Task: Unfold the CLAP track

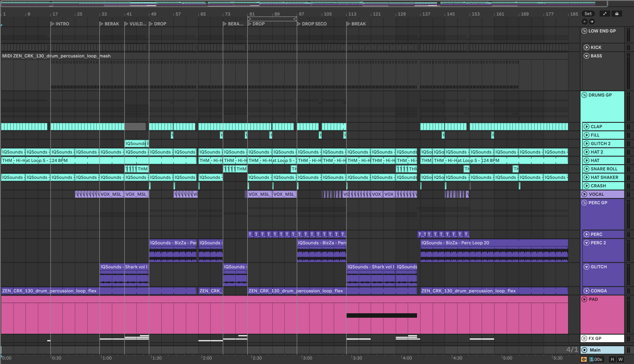Action: coord(587,127)
